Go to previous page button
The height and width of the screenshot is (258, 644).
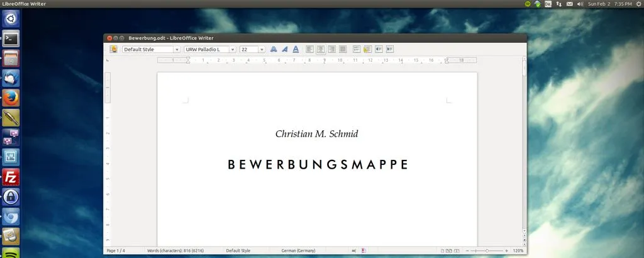click(524, 236)
